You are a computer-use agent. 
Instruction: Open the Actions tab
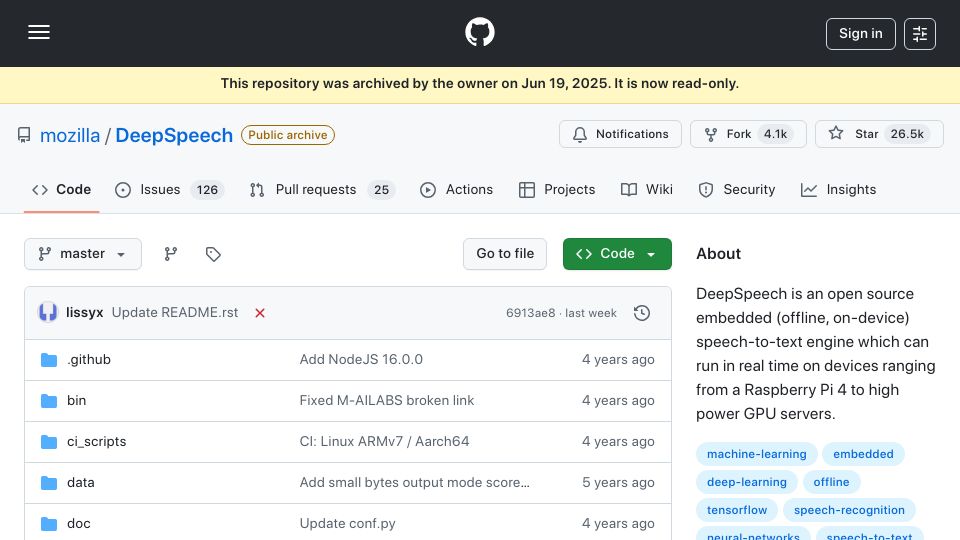click(456, 190)
